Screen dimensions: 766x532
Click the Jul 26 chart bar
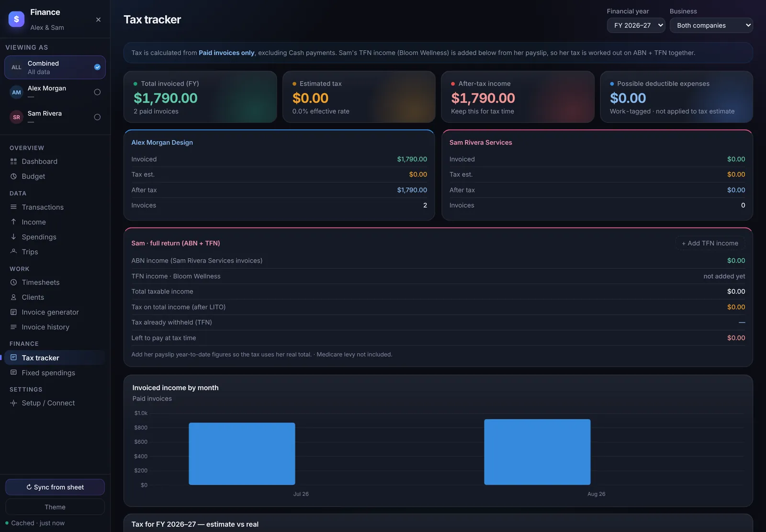pos(242,453)
